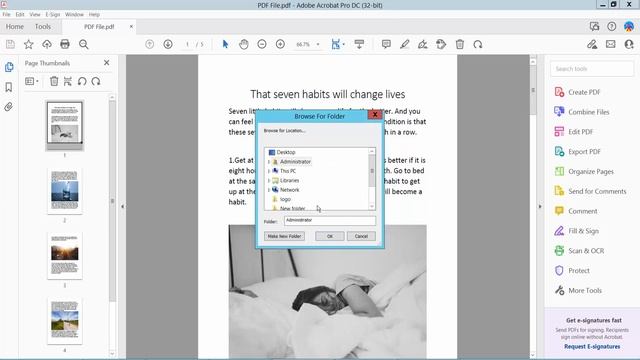
Task: Open the File menu
Action: click(7, 14)
